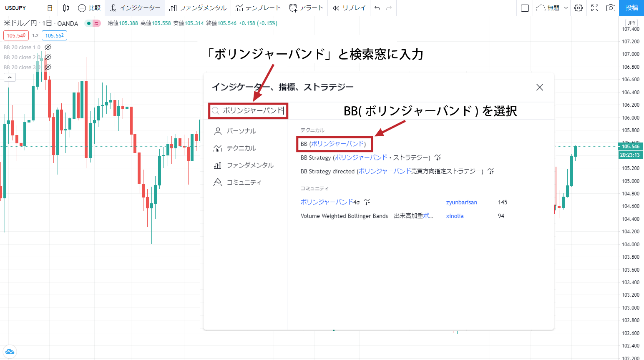644x360 pixels.
Task: Redo the last chart action
Action: pyautogui.click(x=389, y=8)
